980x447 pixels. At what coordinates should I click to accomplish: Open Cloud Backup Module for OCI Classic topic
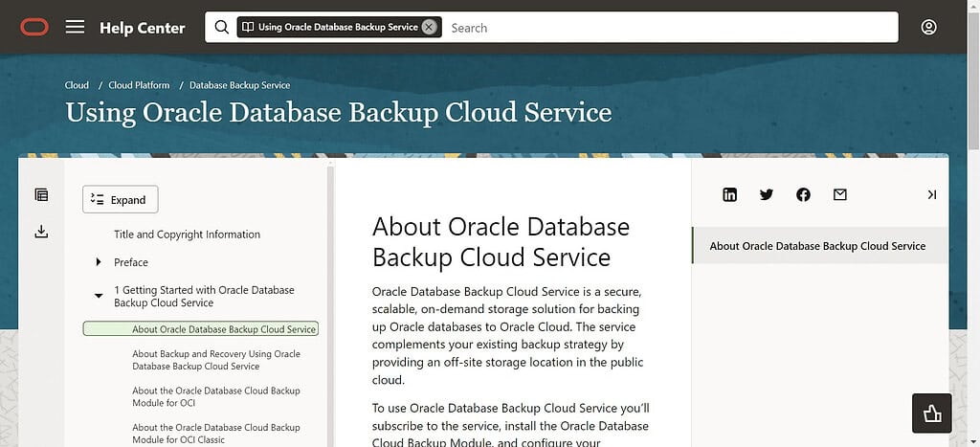click(216, 434)
